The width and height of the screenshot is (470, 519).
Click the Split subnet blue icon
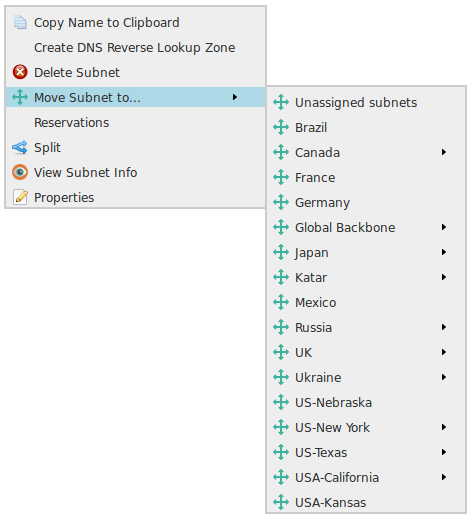[x=20, y=147]
